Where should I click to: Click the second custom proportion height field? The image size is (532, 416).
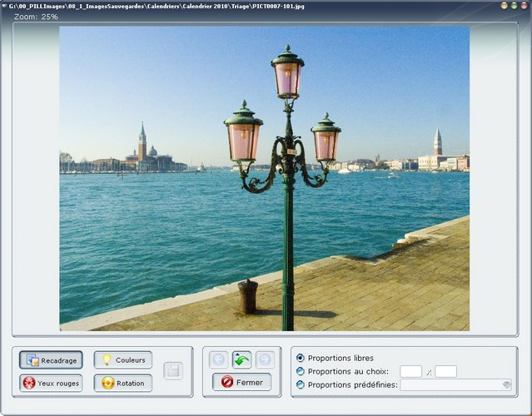[x=445, y=371]
